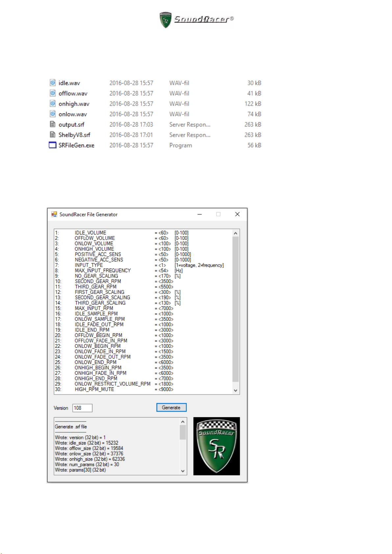Click the HIGH_RPM_MUTE parameter line
This screenshot has height=554, width=392.
point(114,389)
